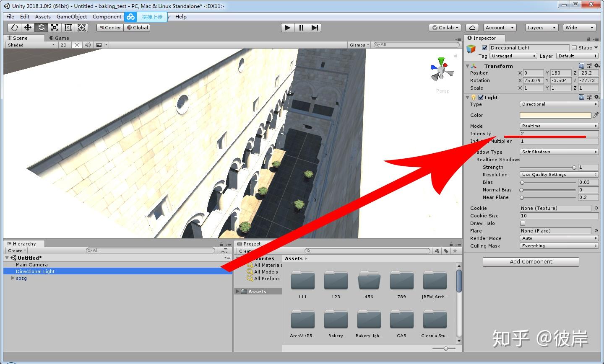The image size is (604, 364).
Task: Adjust shadow Bias slider
Action: [548, 182]
